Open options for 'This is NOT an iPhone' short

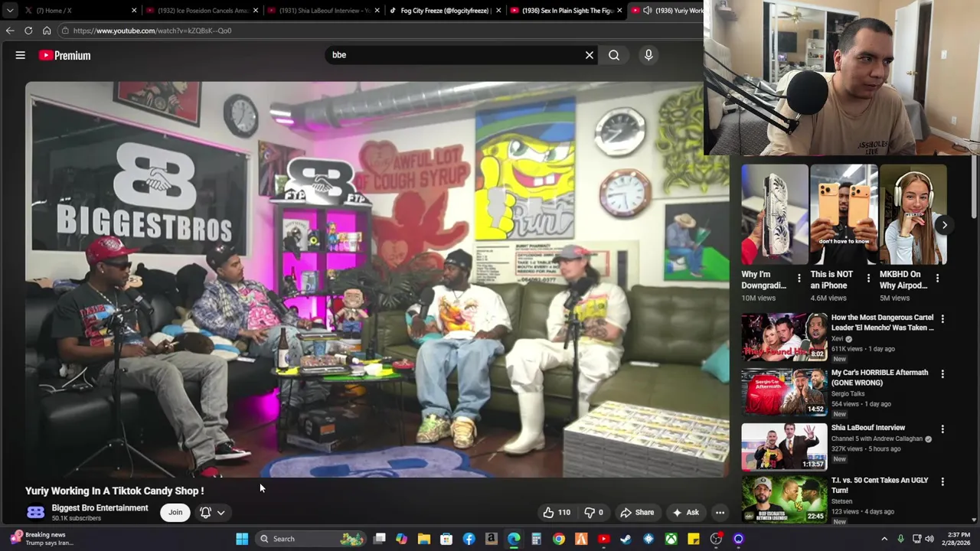pos(868,279)
